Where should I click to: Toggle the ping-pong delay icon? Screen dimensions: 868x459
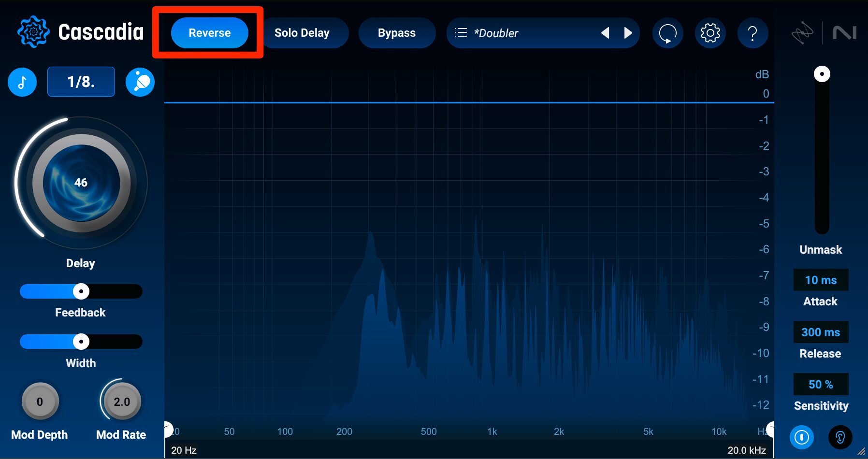tap(140, 82)
